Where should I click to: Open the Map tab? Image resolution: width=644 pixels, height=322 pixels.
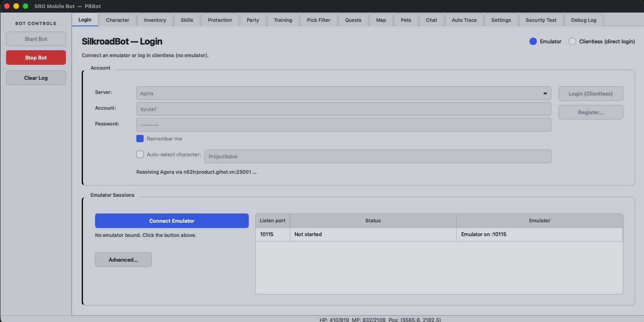pyautogui.click(x=381, y=20)
